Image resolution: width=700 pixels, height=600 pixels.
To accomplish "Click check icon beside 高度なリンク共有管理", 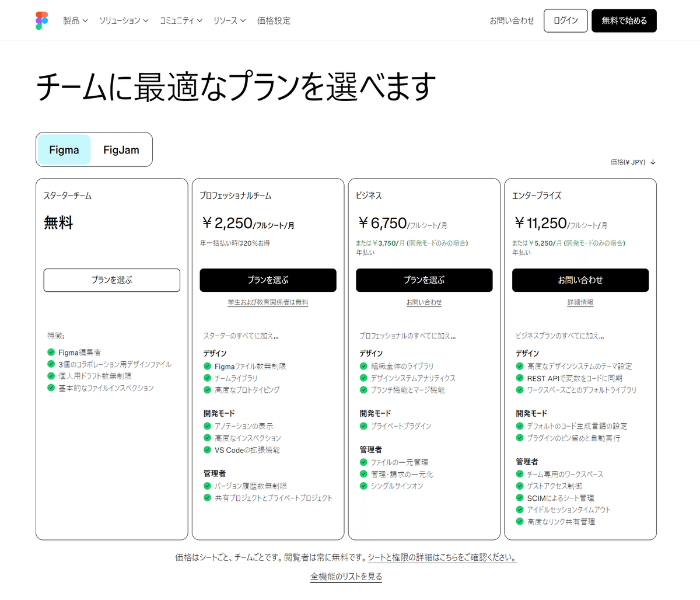I will click(520, 521).
